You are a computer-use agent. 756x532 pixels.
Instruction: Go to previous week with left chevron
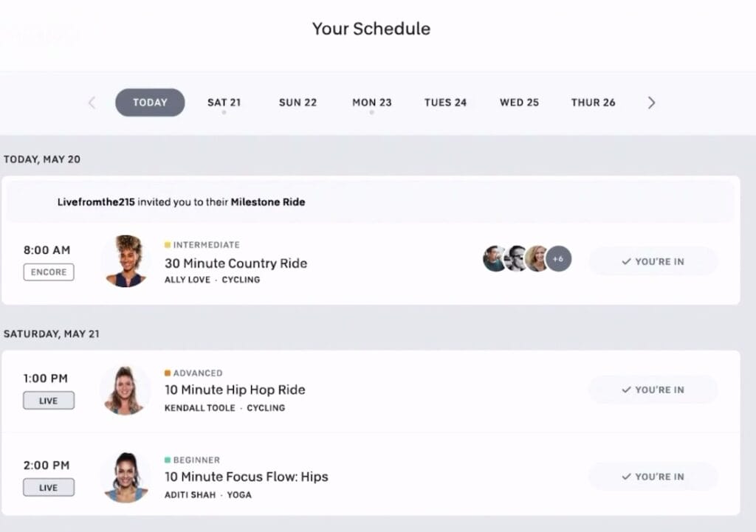click(92, 103)
